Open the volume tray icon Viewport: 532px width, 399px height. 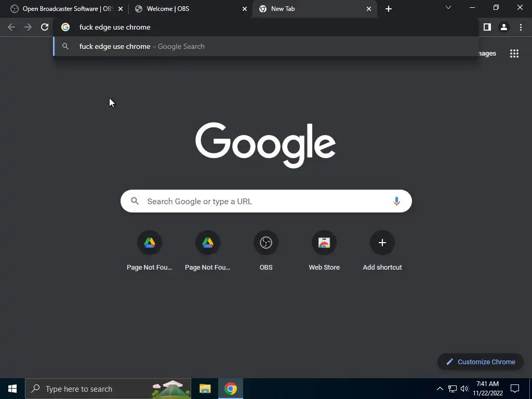(464, 389)
